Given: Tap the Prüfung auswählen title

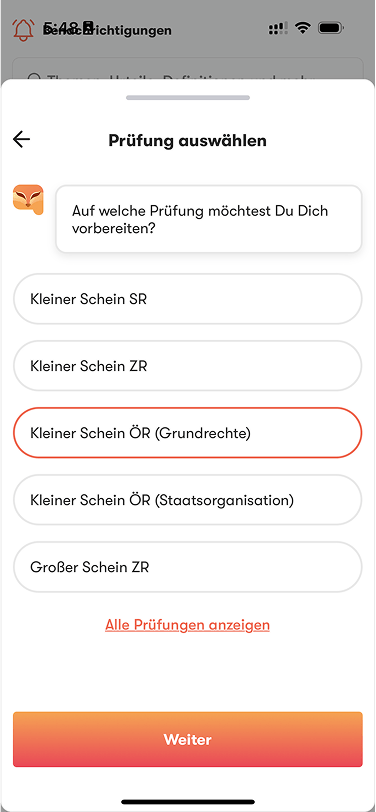Looking at the screenshot, I should tap(187, 140).
